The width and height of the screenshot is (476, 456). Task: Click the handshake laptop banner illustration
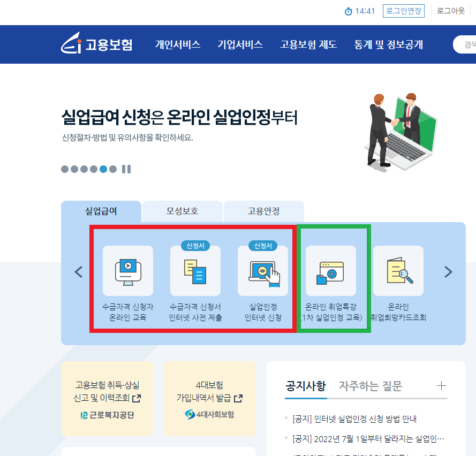click(401, 132)
